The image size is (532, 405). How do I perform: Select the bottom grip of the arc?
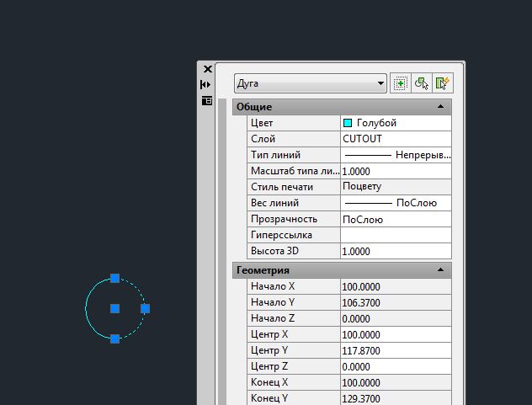pyautogui.click(x=115, y=338)
